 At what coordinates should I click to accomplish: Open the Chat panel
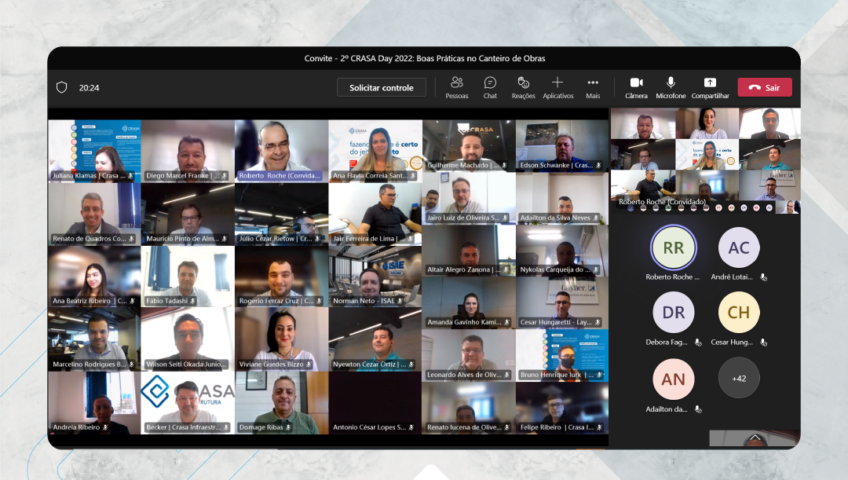tap(490, 87)
